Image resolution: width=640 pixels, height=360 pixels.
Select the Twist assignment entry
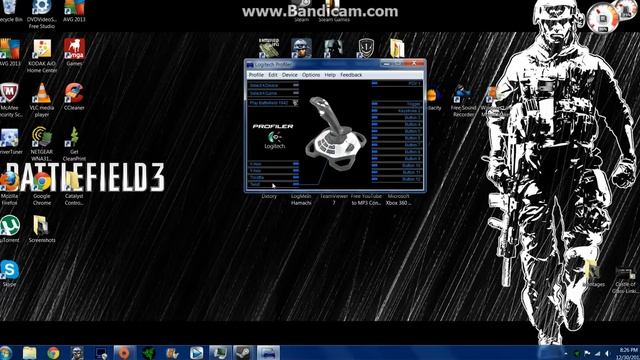[x=273, y=184]
